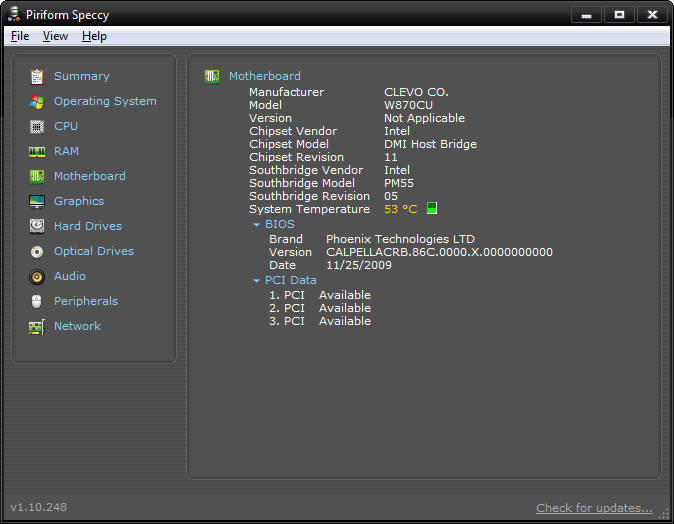674x524 pixels.
Task: Click the PM55 southbridge model value
Action: pyautogui.click(x=399, y=183)
